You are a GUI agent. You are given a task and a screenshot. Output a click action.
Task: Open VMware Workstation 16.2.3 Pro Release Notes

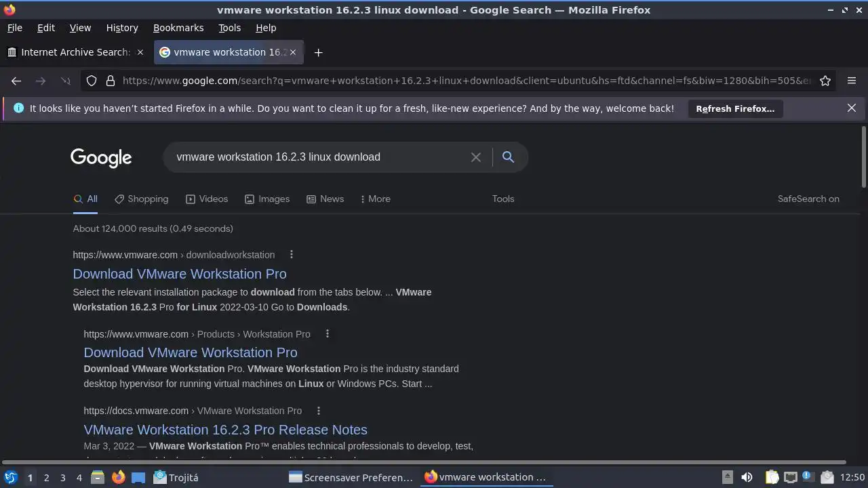226,430
